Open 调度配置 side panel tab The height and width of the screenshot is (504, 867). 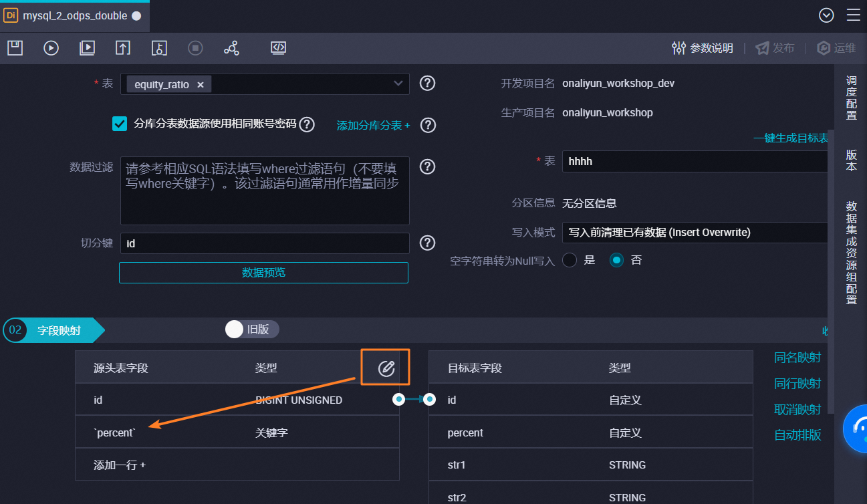point(851,98)
